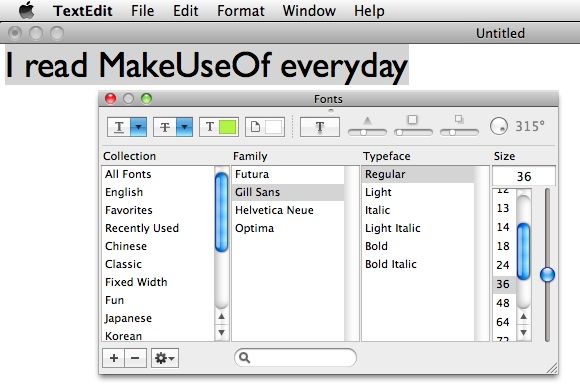This screenshot has width=580, height=390.
Task: Open the Format menu
Action: pyautogui.click(x=240, y=11)
